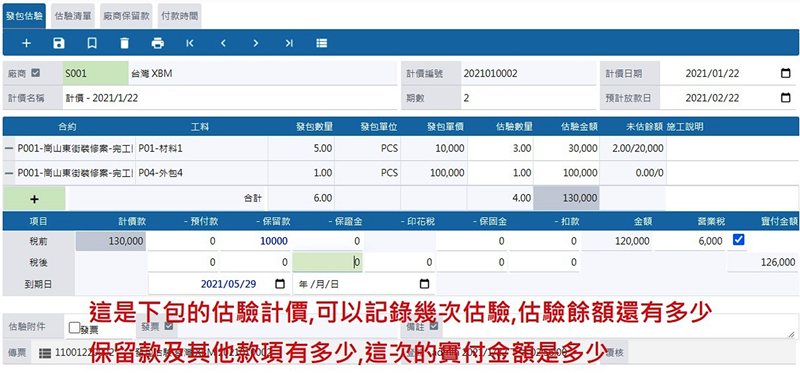
Task: Toggle the checkbox next to 廠商 label
Action: click(35, 73)
